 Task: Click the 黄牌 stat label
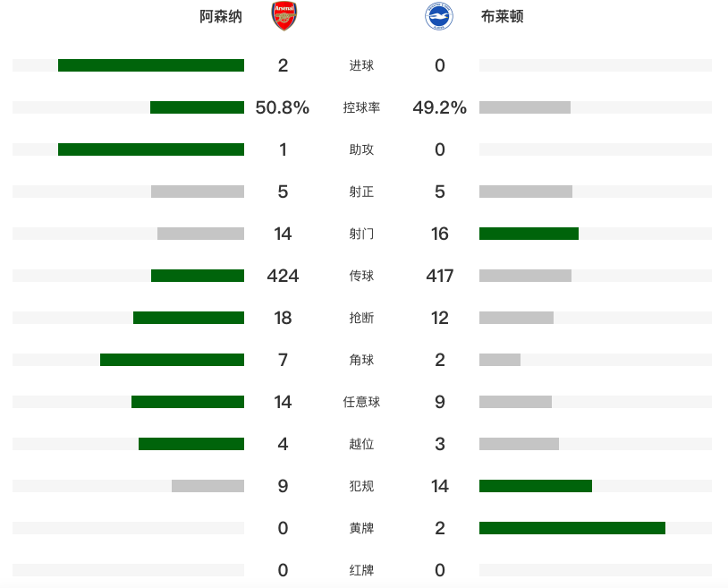pos(361,528)
